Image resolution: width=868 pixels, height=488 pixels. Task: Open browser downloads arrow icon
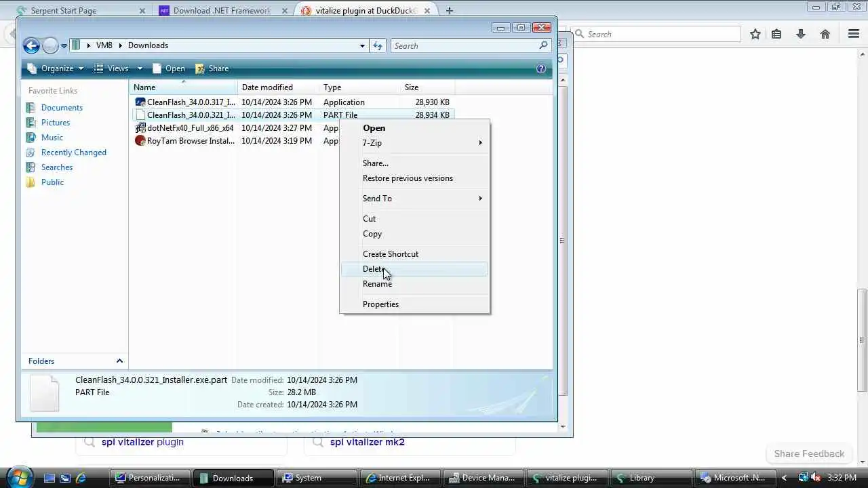[801, 34]
